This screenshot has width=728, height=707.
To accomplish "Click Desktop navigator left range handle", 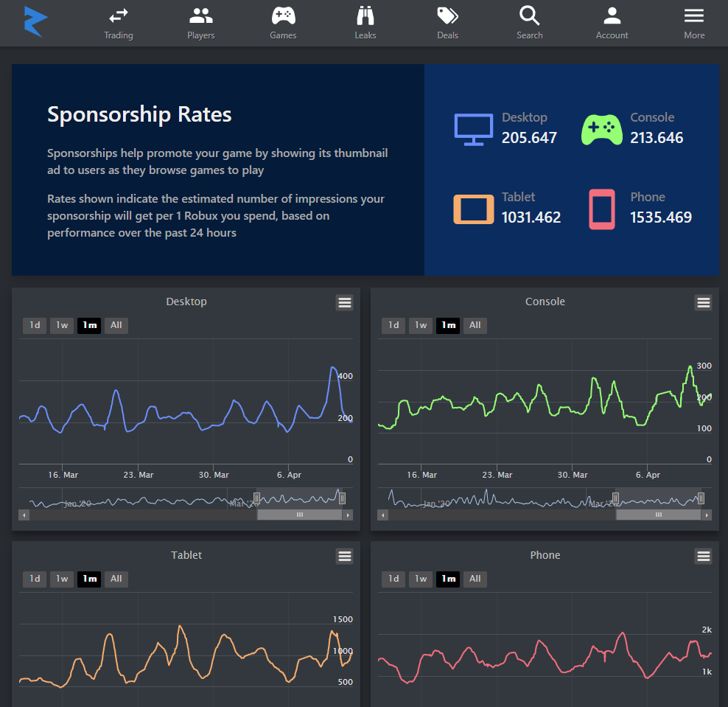I will (256, 498).
